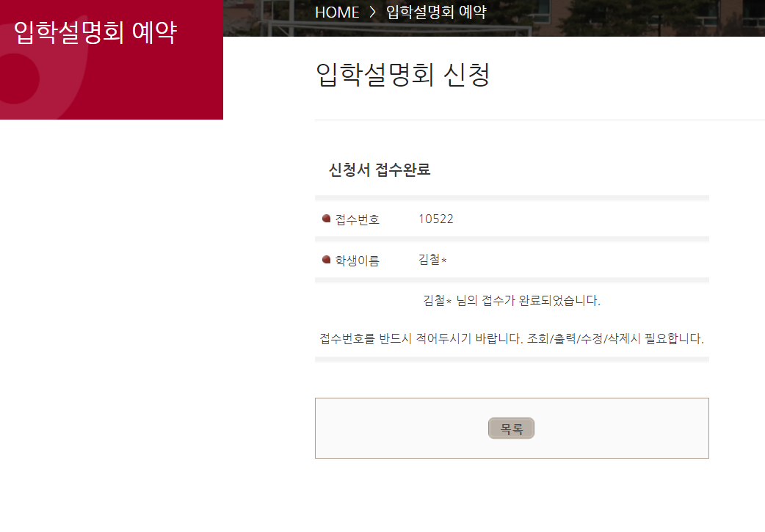Click the student name value 김철* in the 학생이름 row
The width and height of the screenshot is (765, 532).
tap(432, 260)
